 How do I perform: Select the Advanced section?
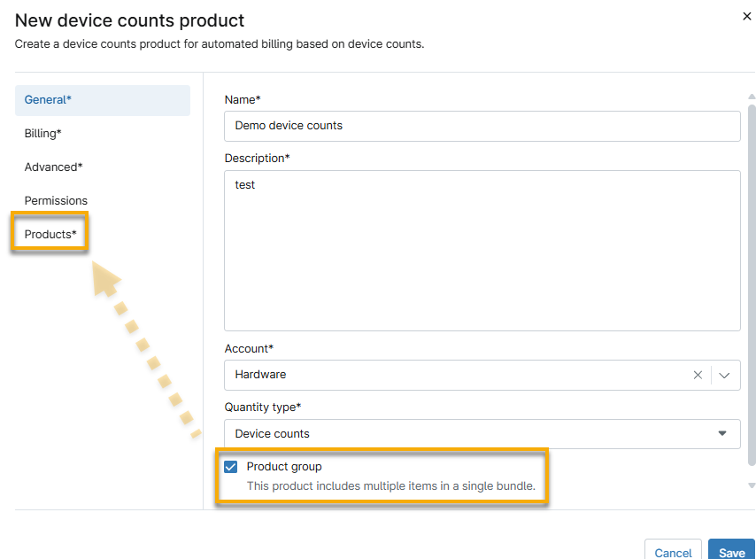(53, 167)
